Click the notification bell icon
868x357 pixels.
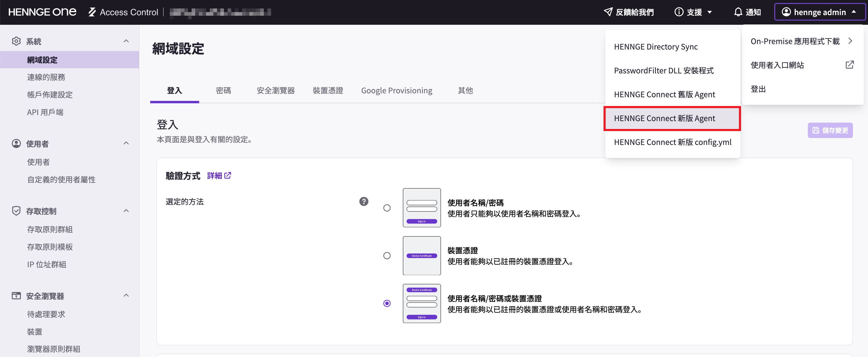pos(738,12)
